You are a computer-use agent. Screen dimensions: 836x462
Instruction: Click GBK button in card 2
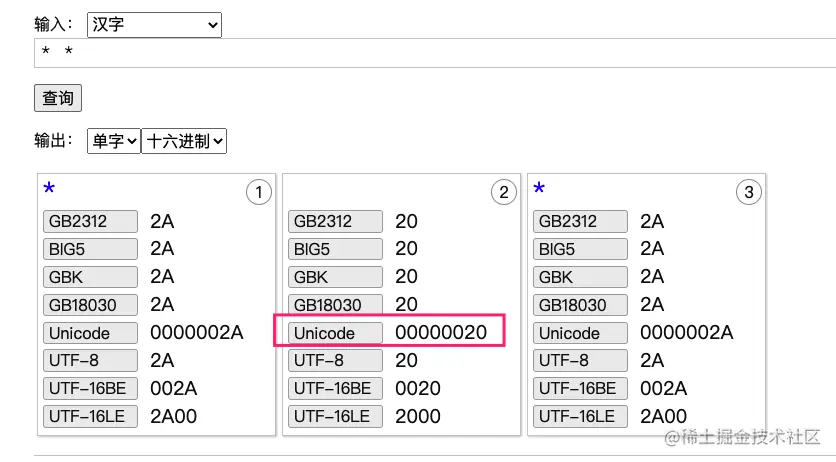(335, 277)
